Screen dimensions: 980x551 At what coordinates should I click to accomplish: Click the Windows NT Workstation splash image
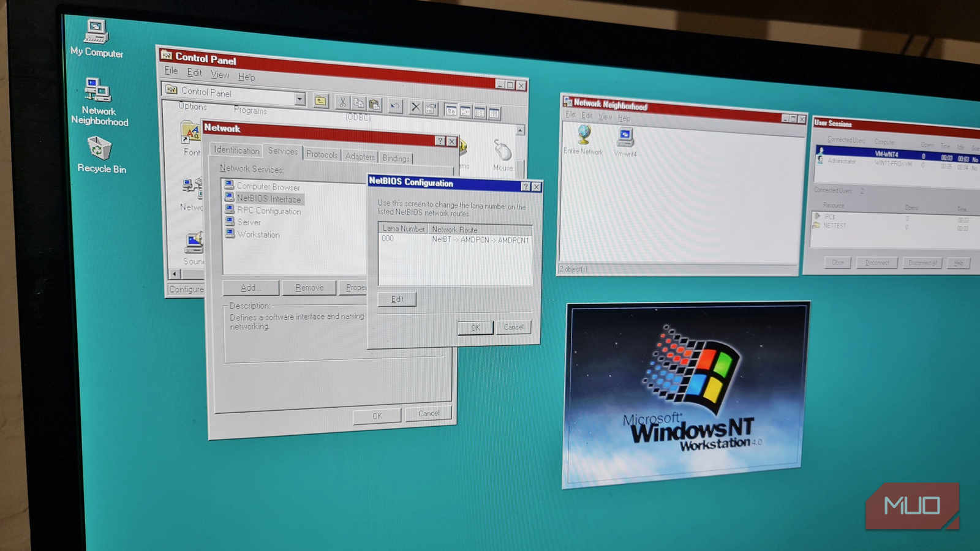687,394
